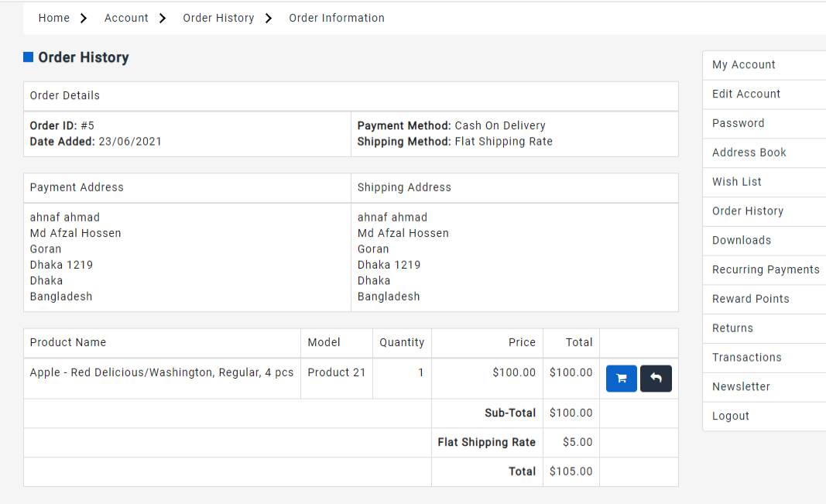View Recurring Payments page

(766, 270)
